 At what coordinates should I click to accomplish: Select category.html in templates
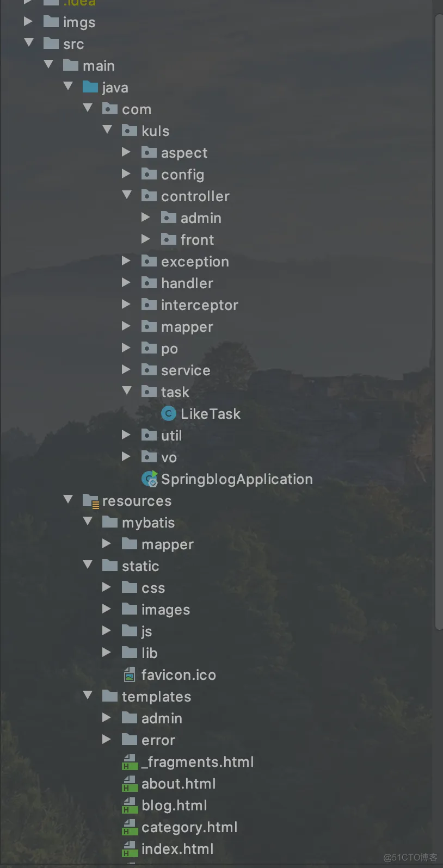[x=189, y=827]
